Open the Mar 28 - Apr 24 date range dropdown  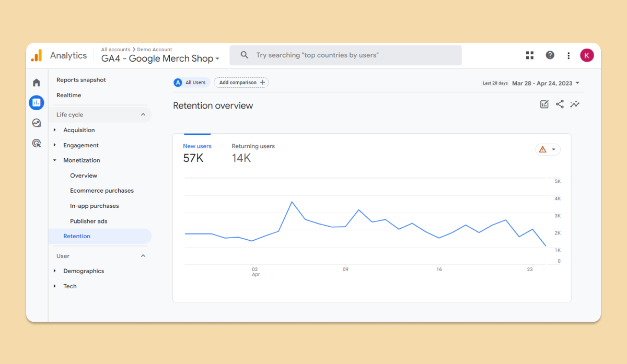[545, 83]
